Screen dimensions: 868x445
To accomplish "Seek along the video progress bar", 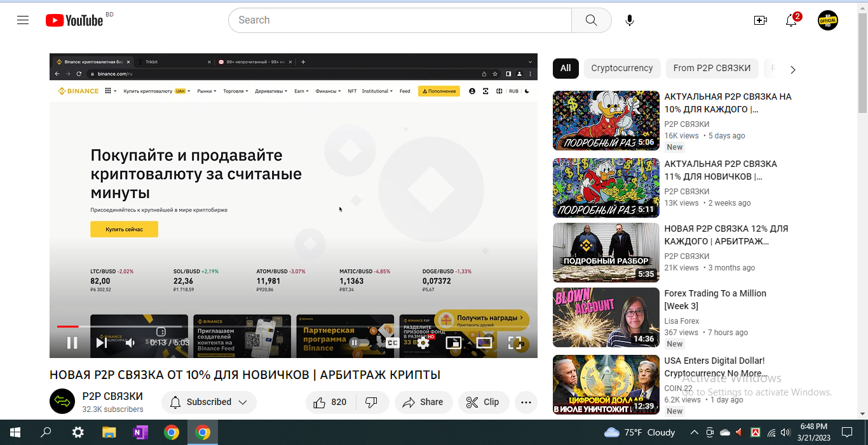I will [x=293, y=326].
